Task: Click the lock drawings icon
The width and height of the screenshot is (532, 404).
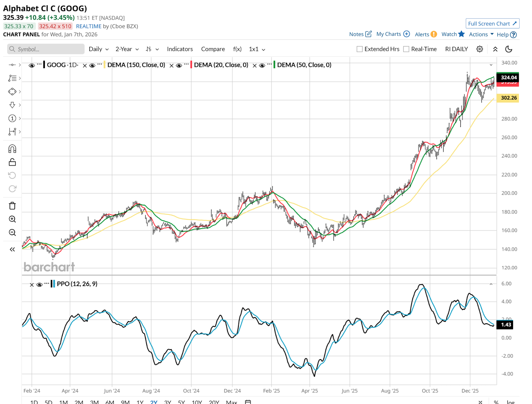Action: (x=12, y=162)
